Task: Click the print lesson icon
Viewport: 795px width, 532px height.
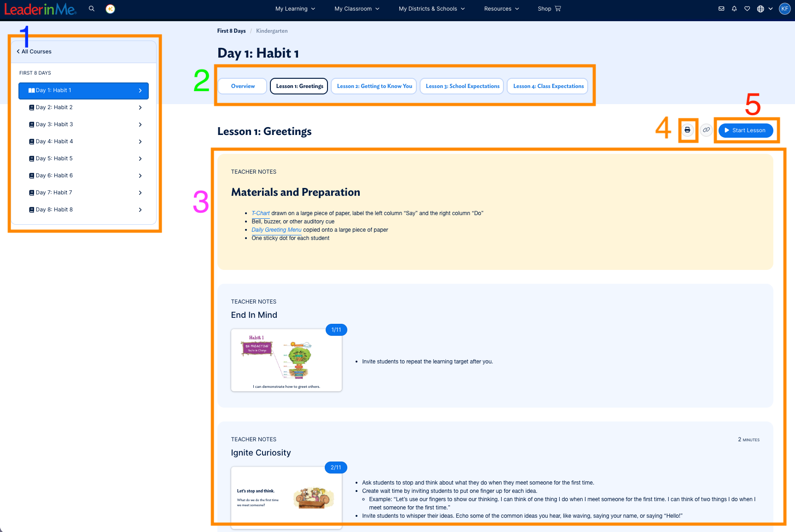Action: [x=687, y=130]
